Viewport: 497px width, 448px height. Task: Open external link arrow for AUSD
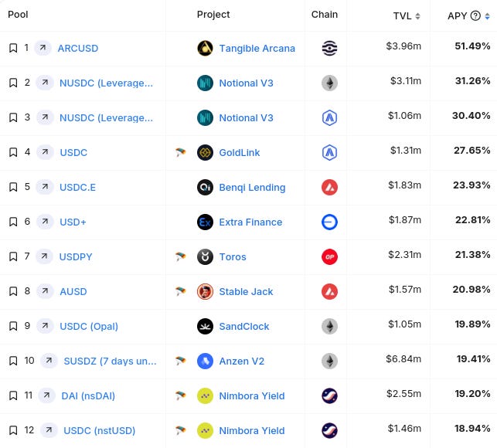(45, 291)
